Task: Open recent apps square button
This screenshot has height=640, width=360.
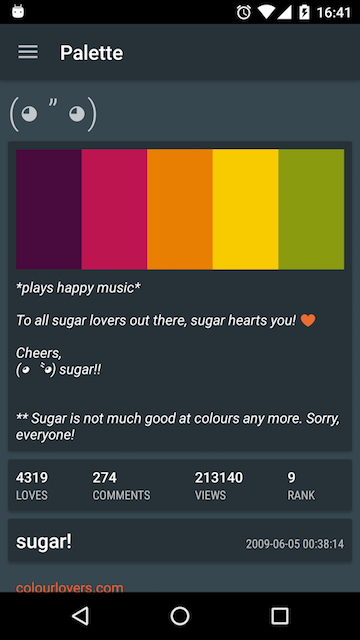Action: click(280, 616)
